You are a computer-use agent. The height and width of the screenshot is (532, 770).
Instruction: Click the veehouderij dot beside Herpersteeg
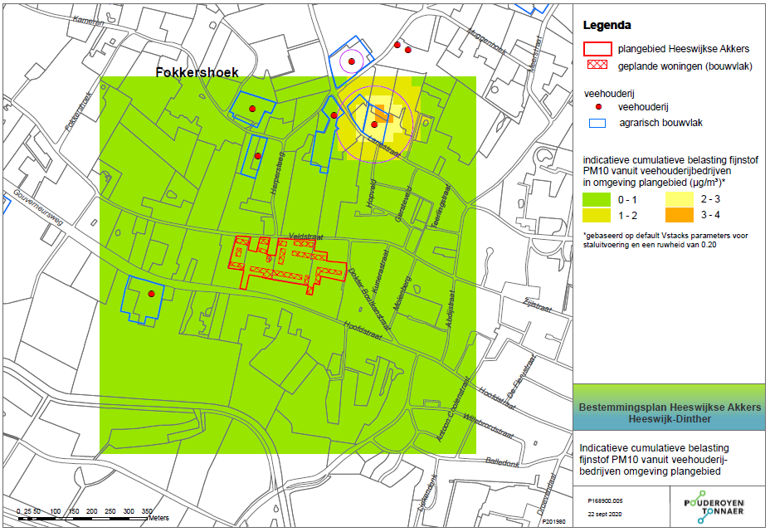[257, 156]
